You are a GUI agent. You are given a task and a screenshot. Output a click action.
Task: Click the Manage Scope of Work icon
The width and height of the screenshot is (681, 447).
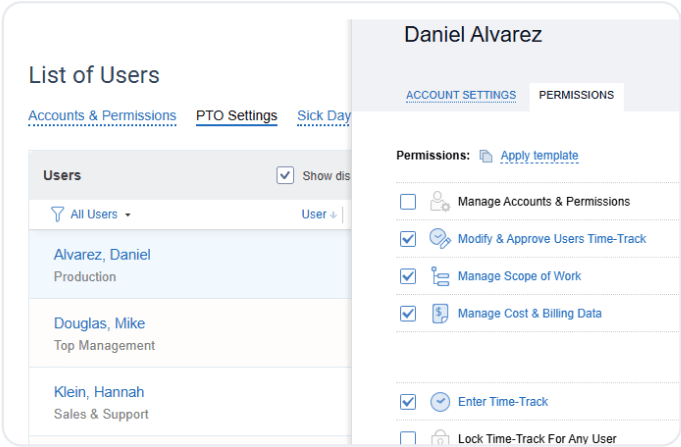click(x=439, y=276)
